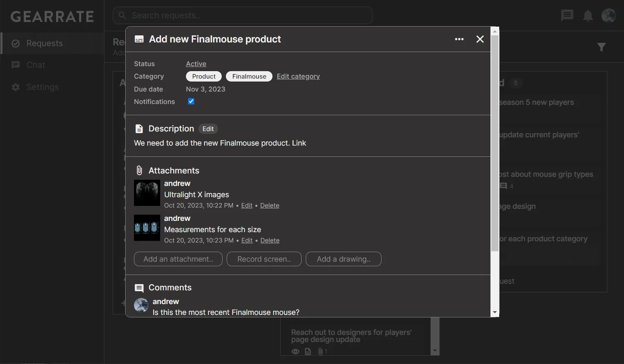The height and width of the screenshot is (364, 624).
Task: Click the Settings gear icon in sidebar
Action: [16, 87]
